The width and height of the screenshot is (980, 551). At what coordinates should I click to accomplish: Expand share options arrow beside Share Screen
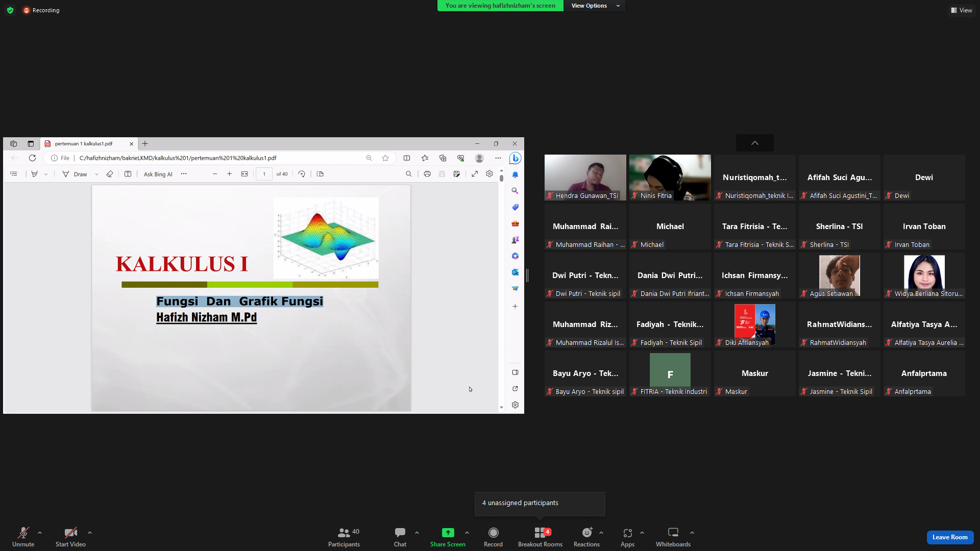pos(467,533)
